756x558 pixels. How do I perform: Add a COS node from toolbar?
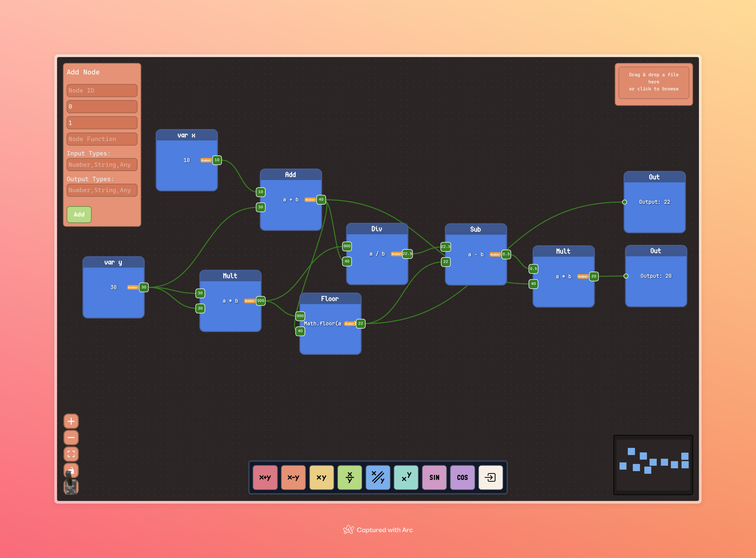point(462,477)
